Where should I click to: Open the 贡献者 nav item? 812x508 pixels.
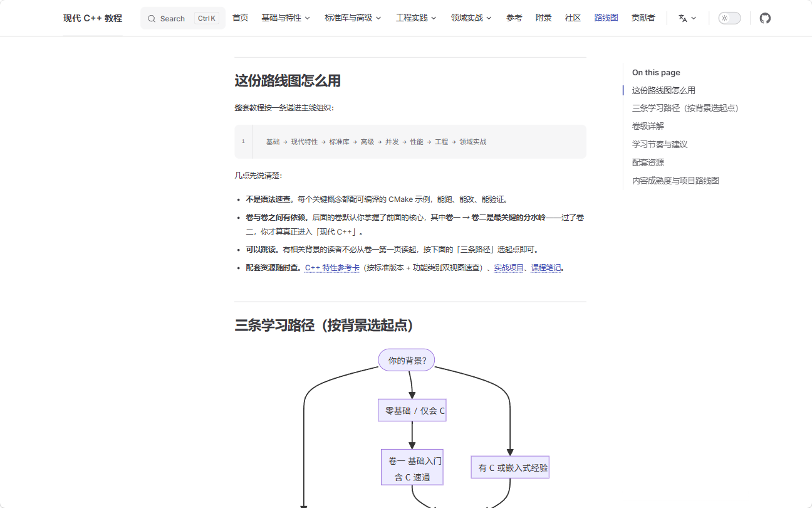pos(643,18)
